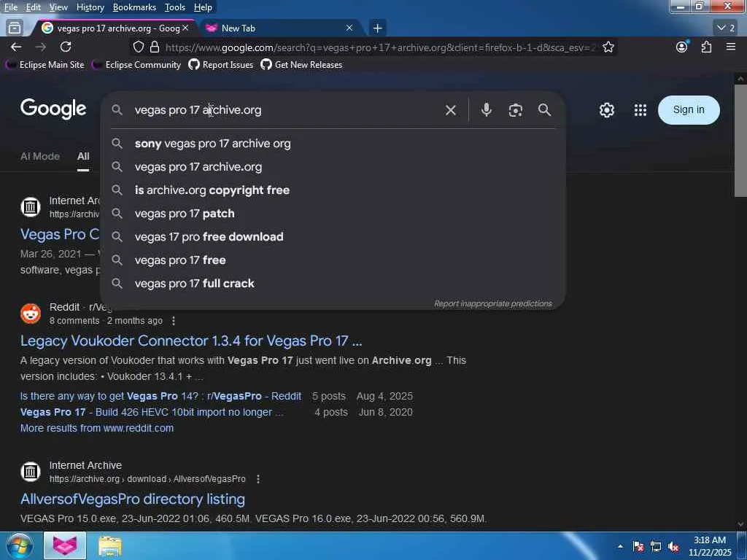Open the hamburger application menu
The width and height of the screenshot is (747, 560).
[x=731, y=47]
